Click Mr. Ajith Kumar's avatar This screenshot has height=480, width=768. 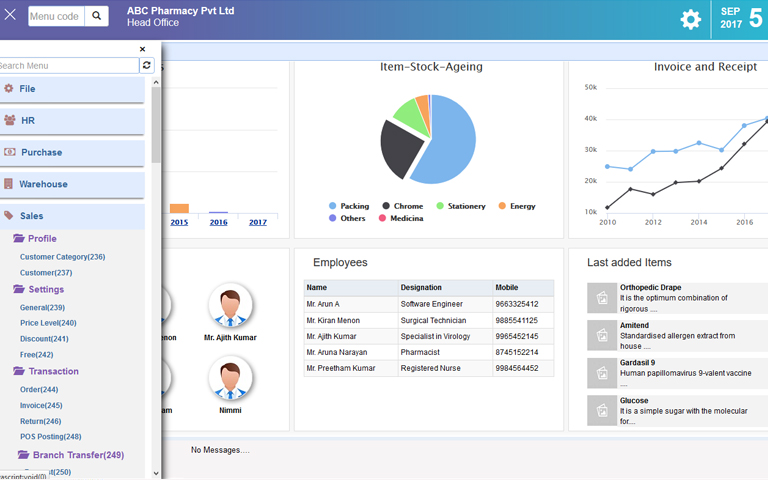(230, 306)
